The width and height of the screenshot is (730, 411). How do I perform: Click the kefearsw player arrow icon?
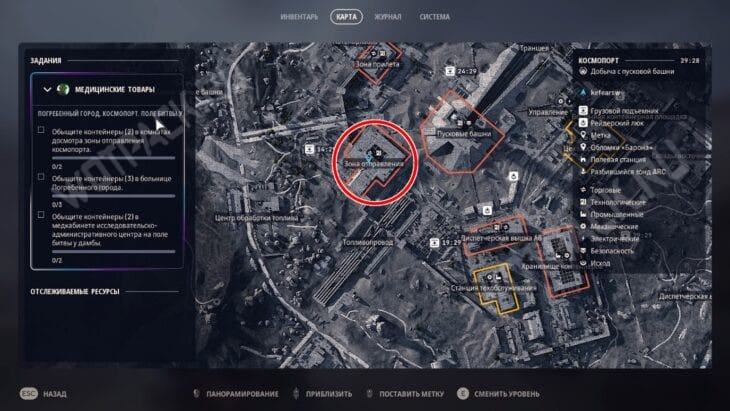[583, 92]
